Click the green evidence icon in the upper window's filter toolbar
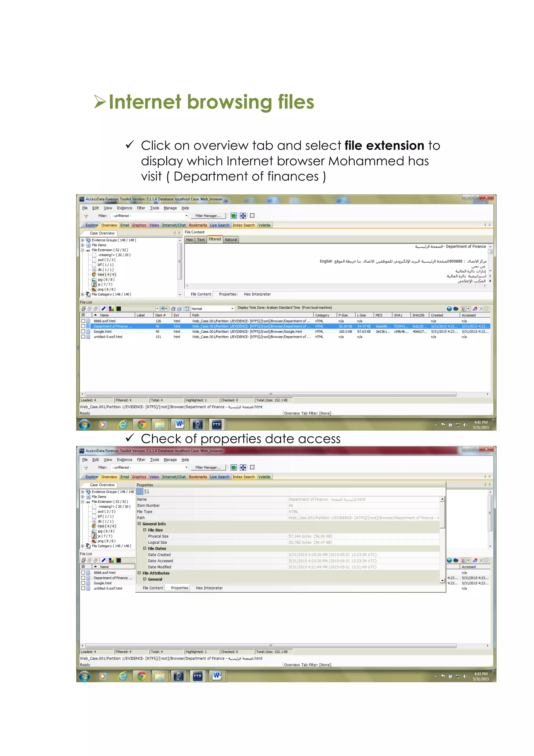The width and height of the screenshot is (534, 756). coord(234,216)
